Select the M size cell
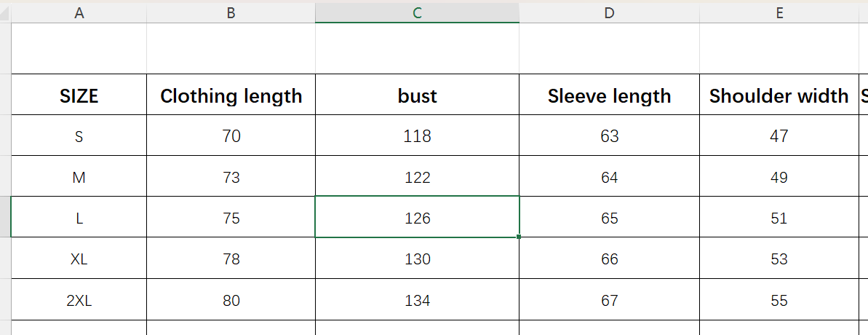 (x=79, y=178)
